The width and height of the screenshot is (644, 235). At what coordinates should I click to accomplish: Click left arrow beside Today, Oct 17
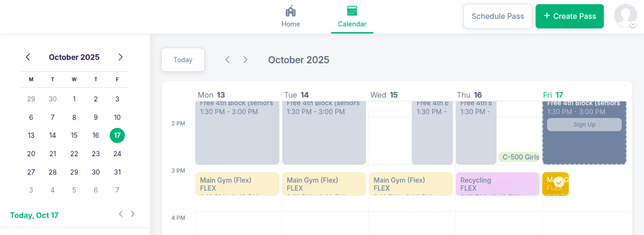[x=121, y=214]
